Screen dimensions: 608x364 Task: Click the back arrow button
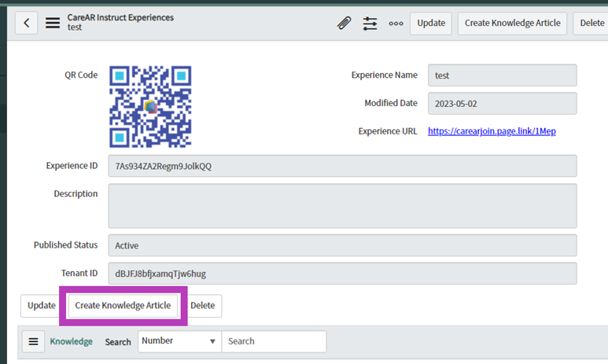coord(27,23)
